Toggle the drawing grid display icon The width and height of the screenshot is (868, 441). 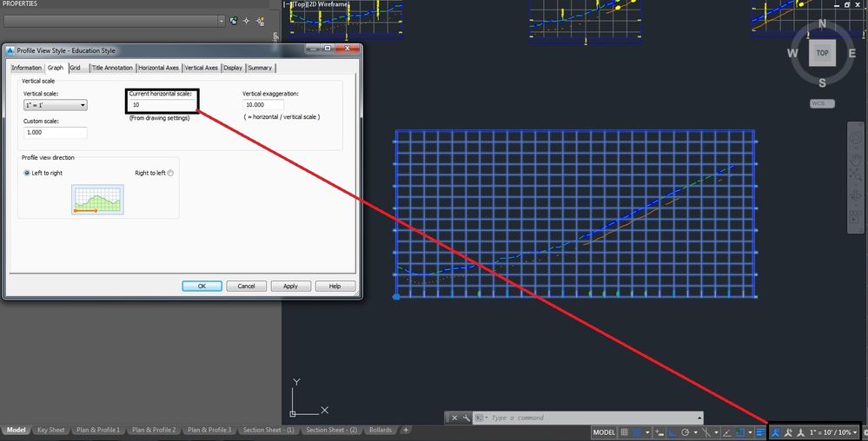click(x=624, y=432)
